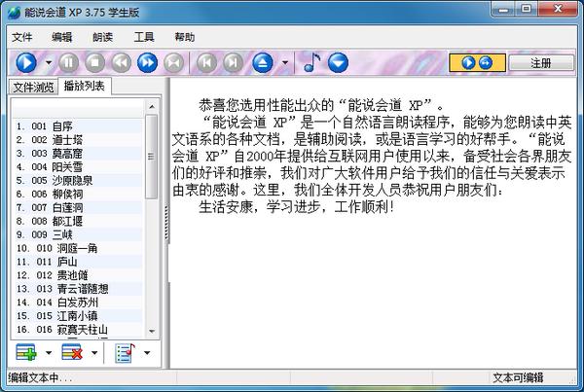Click the Stop playback button
Image resolution: width=584 pixels, height=392 pixels.
point(95,62)
